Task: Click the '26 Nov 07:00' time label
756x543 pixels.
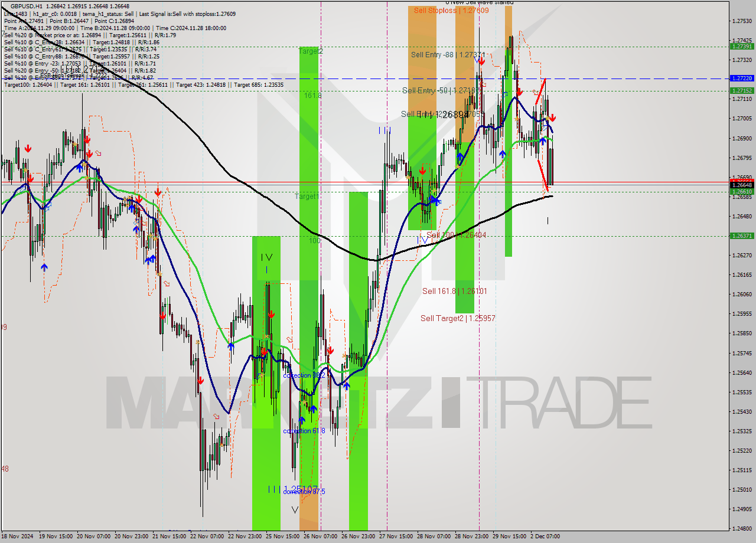Action: [321, 537]
